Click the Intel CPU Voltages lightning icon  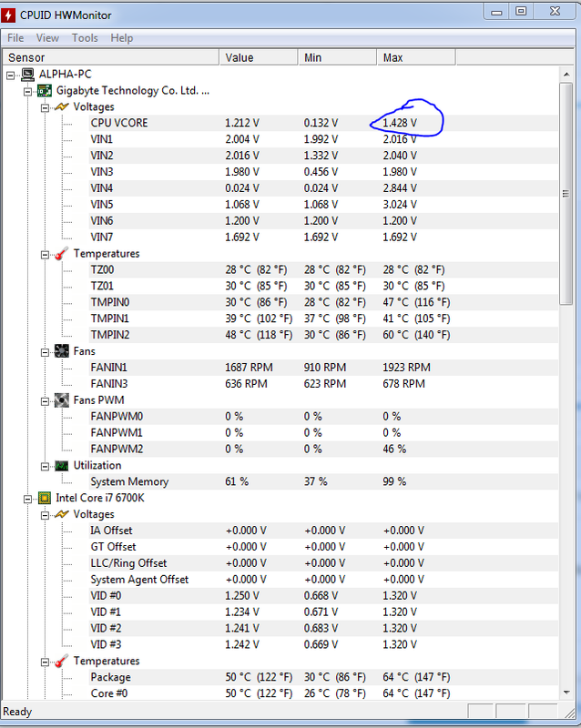click(62, 514)
